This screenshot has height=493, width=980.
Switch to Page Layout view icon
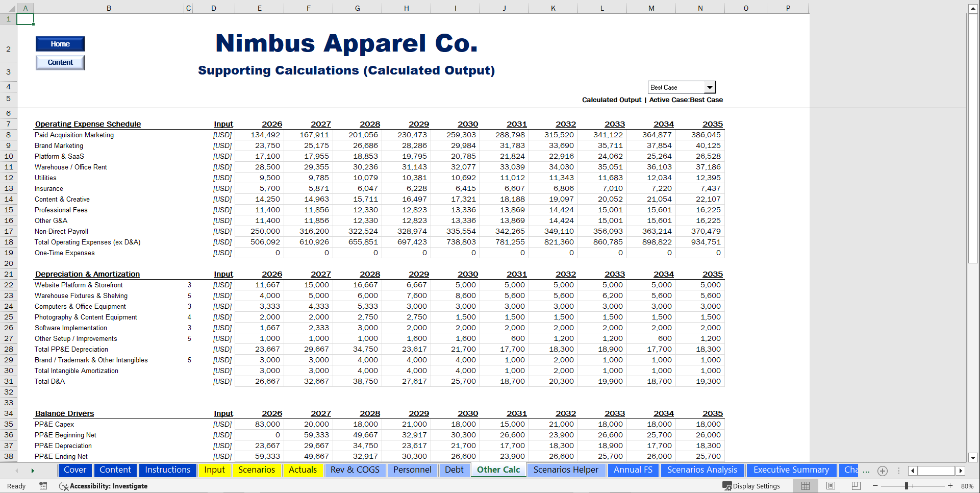(x=830, y=486)
